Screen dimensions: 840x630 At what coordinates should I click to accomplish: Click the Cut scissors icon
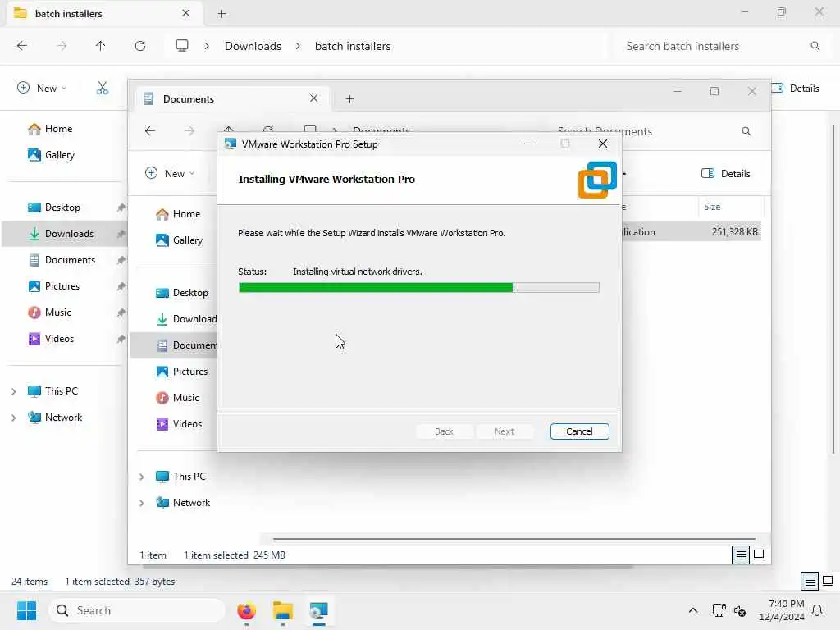click(x=103, y=88)
